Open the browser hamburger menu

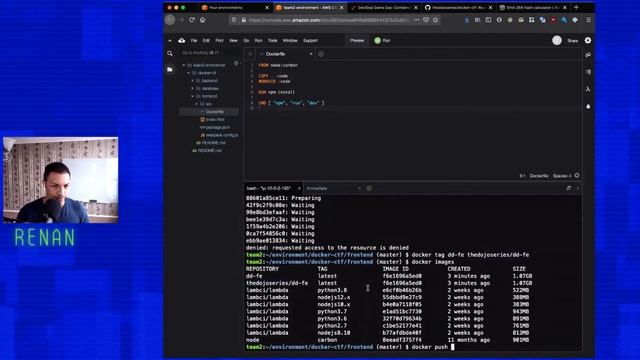click(x=588, y=20)
